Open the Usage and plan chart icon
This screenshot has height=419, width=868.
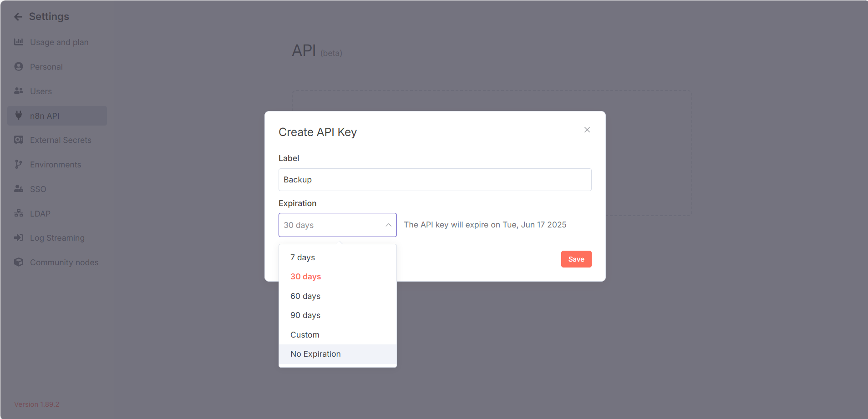click(x=19, y=42)
